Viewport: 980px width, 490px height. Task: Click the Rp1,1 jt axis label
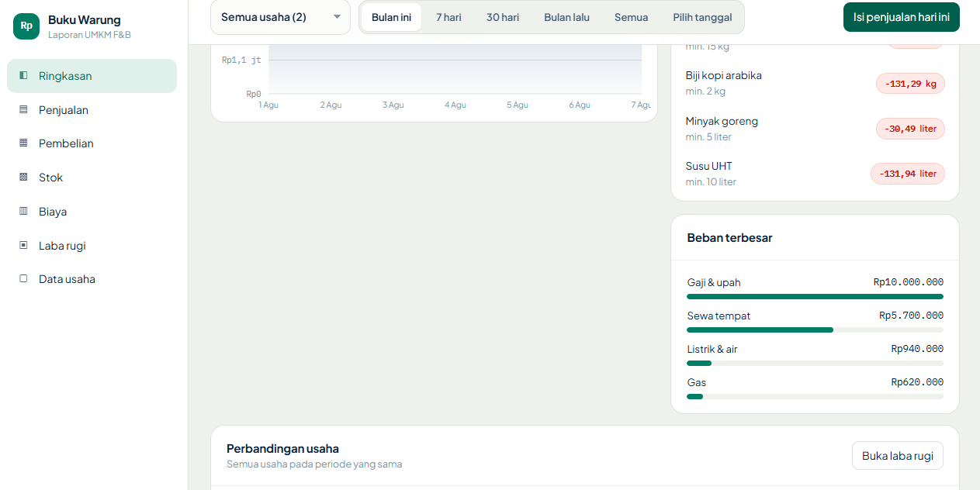click(x=241, y=60)
